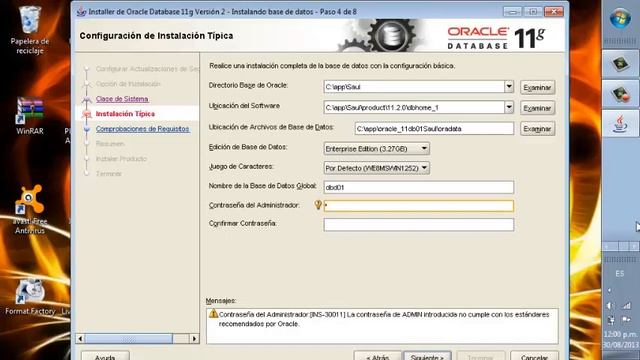This screenshot has width=640, height=360.
Task: Open the Ubicación del Software dropdown
Action: (509, 107)
